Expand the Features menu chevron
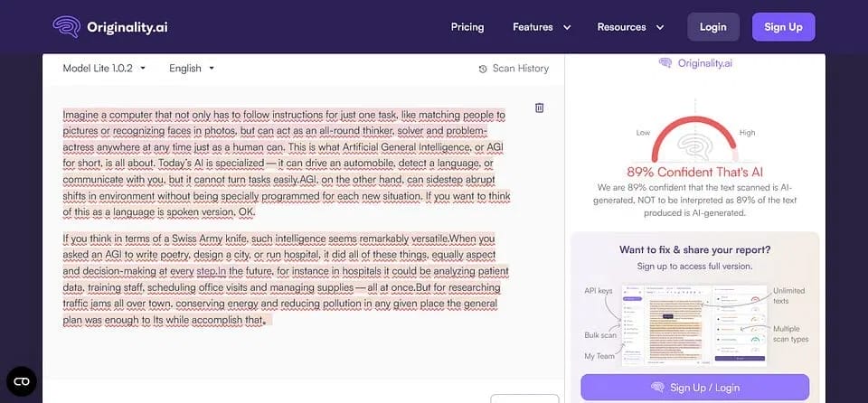868x403 pixels. coord(567,27)
